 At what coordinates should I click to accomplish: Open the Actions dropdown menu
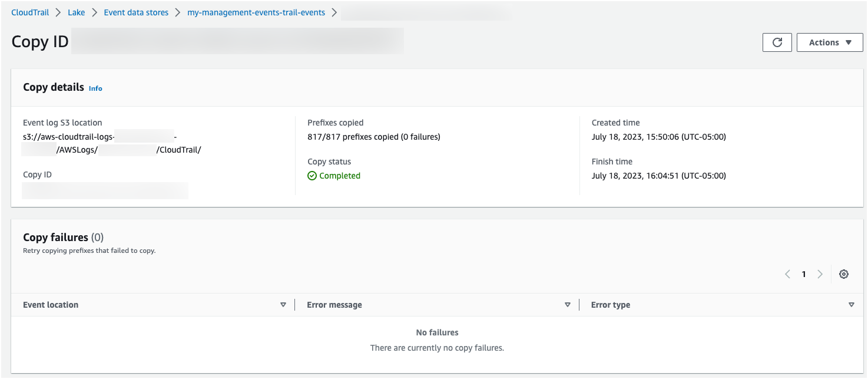[x=829, y=42]
